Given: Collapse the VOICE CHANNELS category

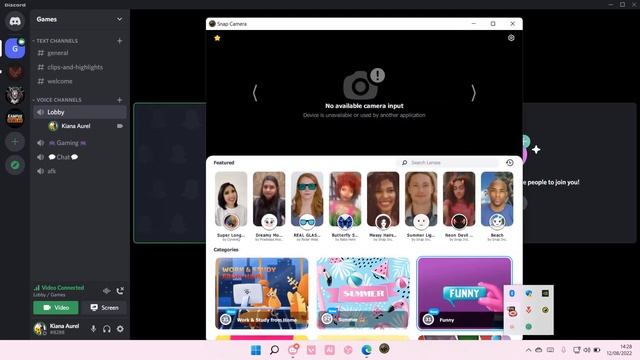Looking at the screenshot, I should click(58, 100).
